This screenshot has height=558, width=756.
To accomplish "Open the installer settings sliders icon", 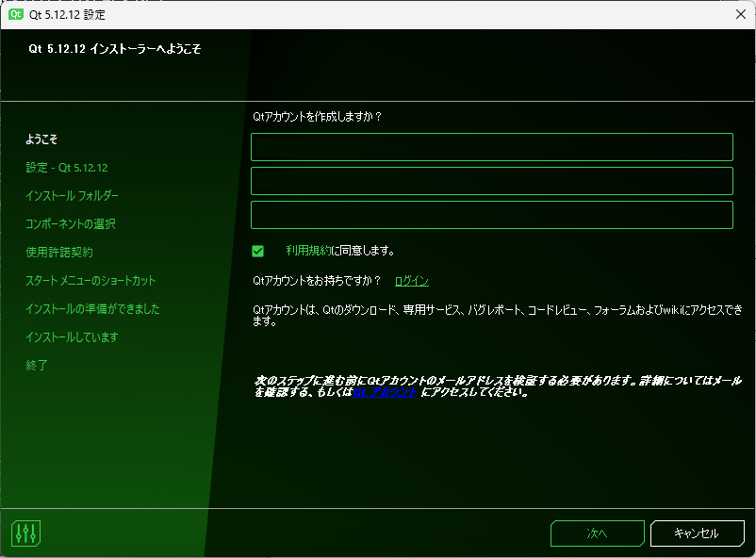I will [25, 533].
